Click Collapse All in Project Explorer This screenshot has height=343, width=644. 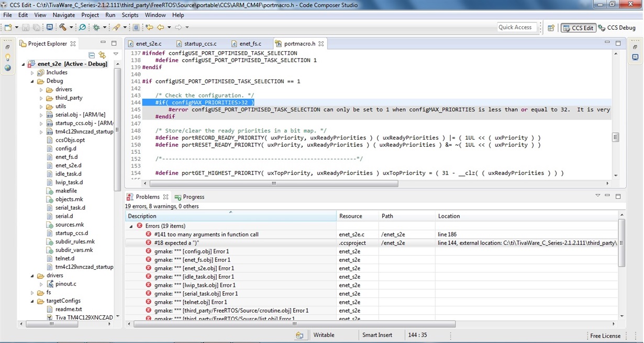[92, 55]
